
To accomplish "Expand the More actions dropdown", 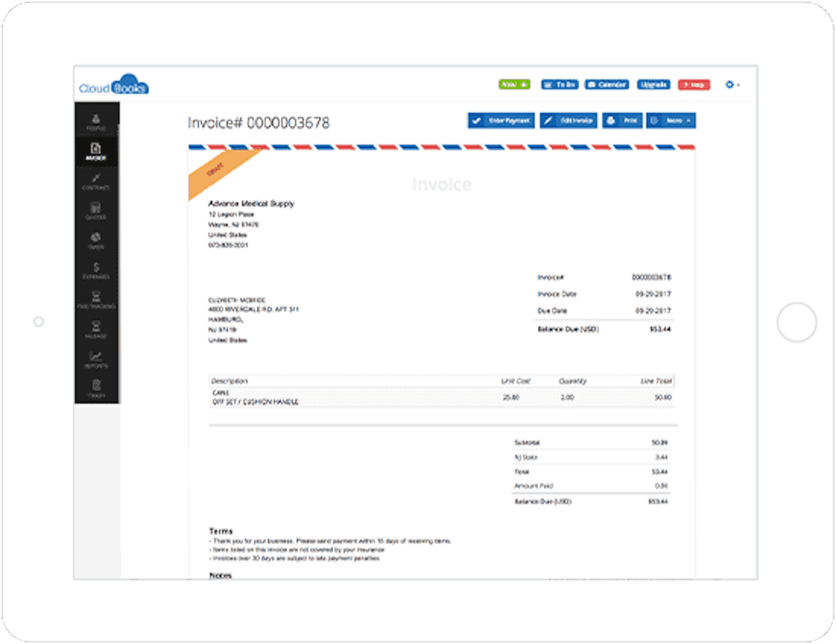I will tap(670, 121).
